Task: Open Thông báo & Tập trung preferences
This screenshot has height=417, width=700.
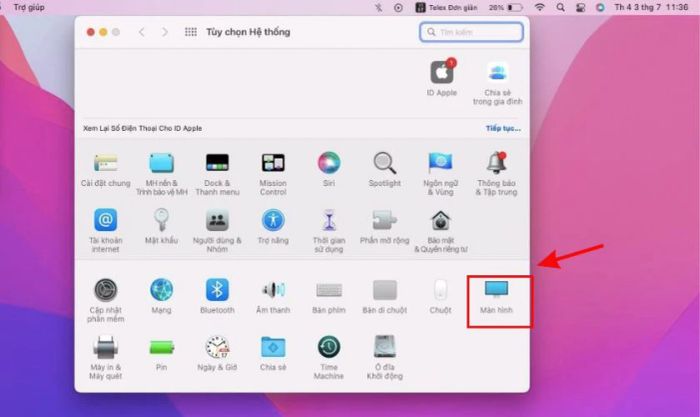Action: click(x=496, y=174)
